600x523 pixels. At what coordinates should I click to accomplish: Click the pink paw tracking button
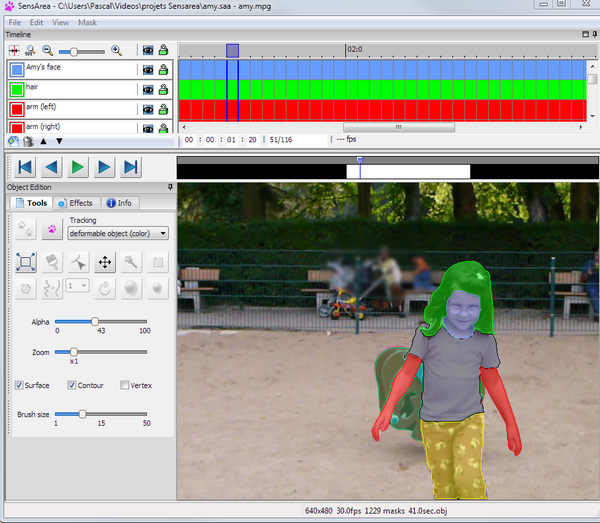pyautogui.click(x=52, y=231)
